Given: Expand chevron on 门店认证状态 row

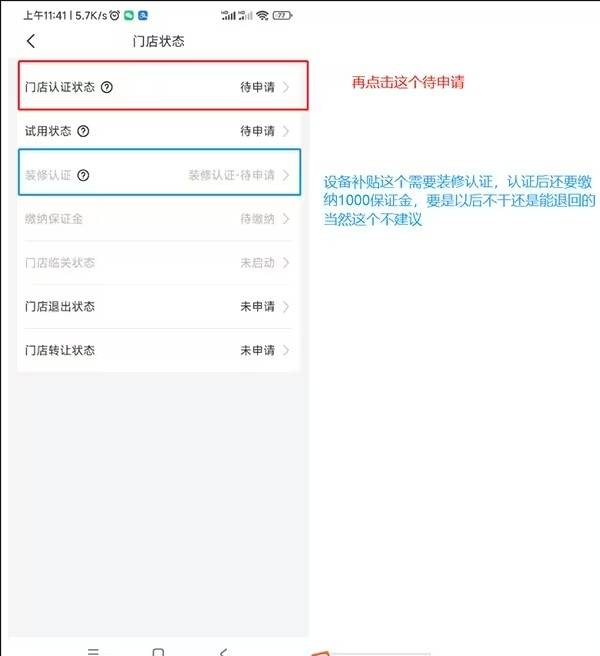Looking at the screenshot, I should [286, 87].
